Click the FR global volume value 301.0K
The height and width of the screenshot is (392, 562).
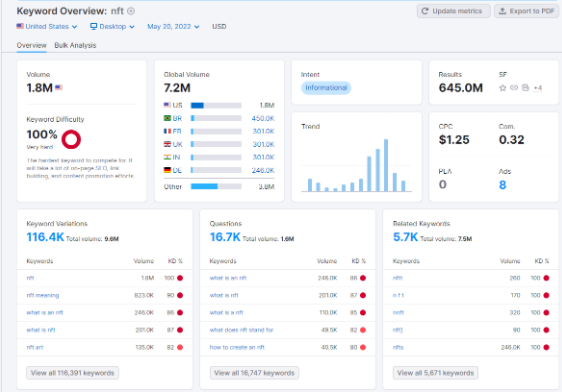(x=263, y=131)
